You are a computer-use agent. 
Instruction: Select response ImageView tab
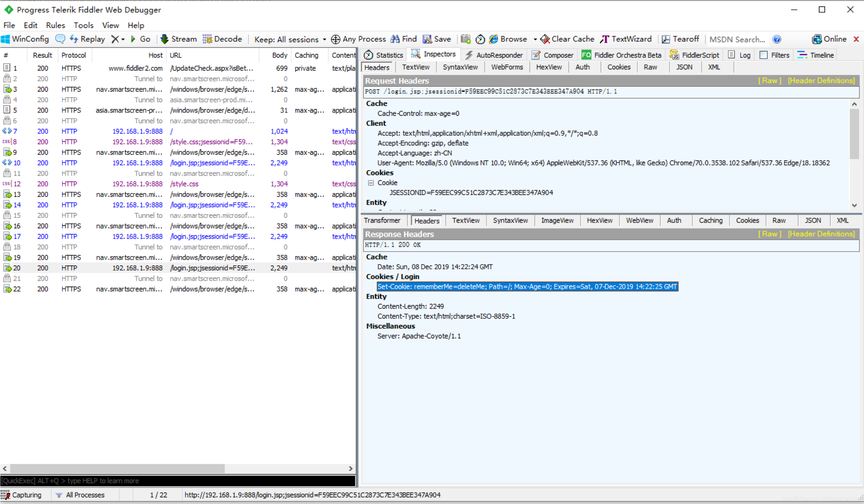[x=557, y=220]
